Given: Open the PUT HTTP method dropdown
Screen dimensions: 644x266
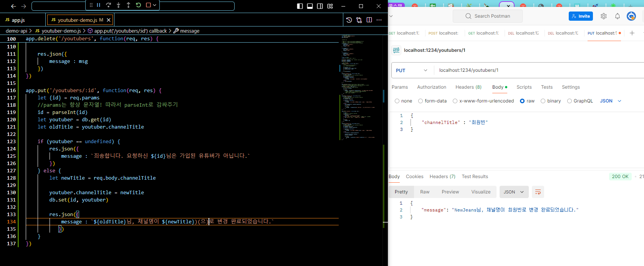Looking at the screenshot, I should [x=412, y=70].
